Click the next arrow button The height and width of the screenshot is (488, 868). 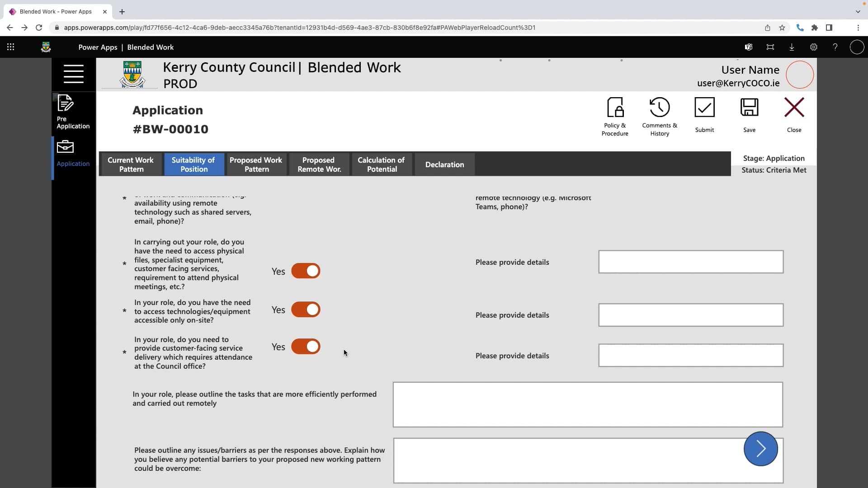760,449
